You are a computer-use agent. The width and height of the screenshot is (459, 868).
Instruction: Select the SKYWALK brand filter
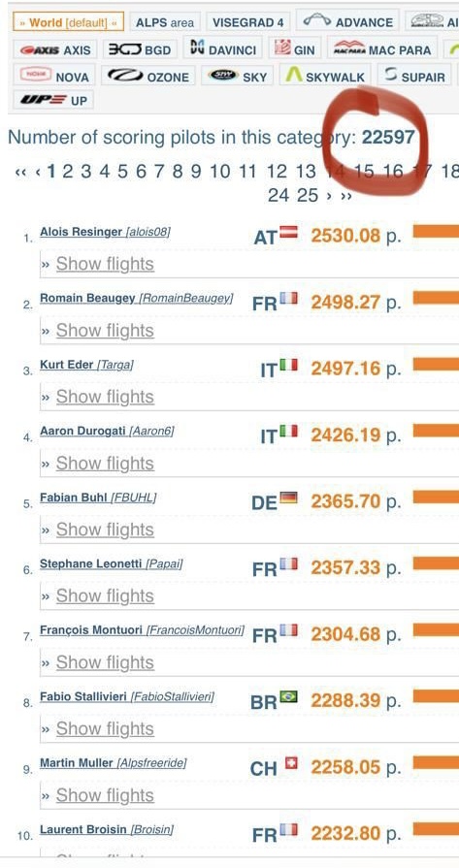pos(325,76)
